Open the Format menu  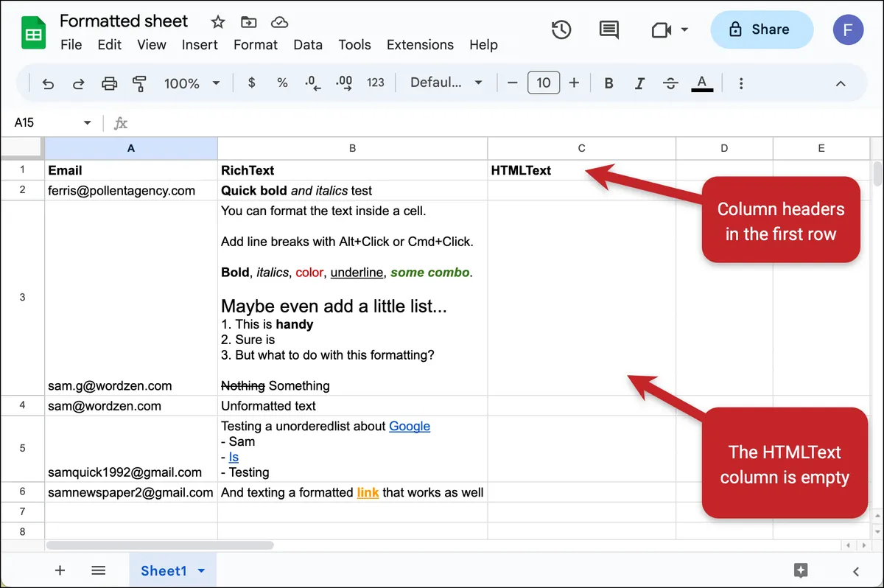click(256, 45)
